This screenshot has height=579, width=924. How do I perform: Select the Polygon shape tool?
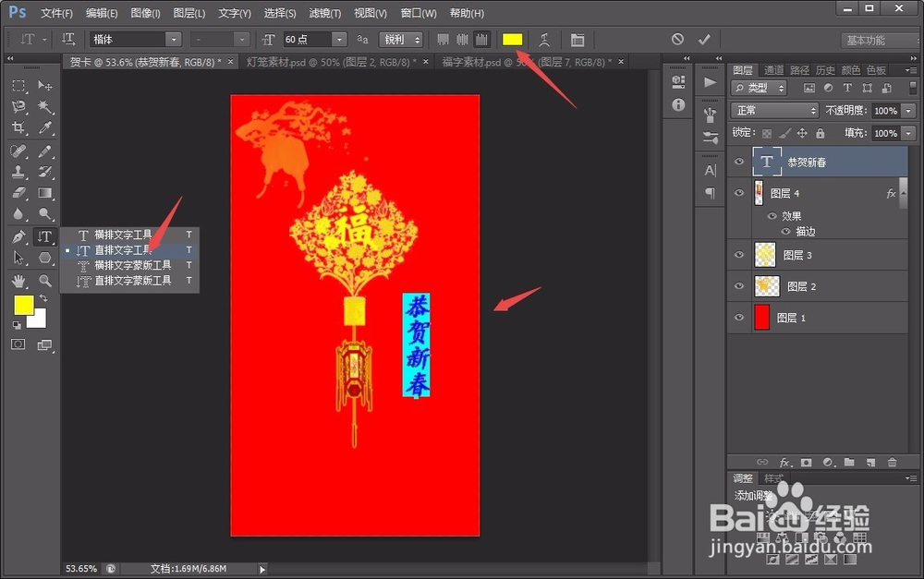(44, 258)
